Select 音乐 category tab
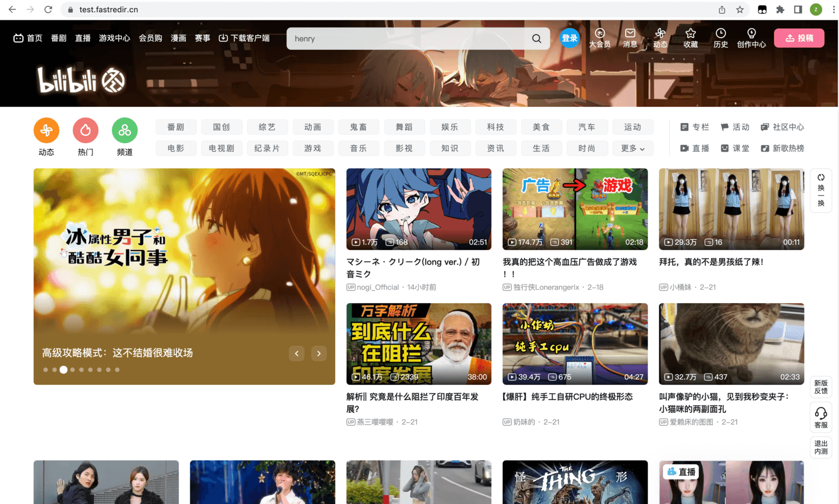 pyautogui.click(x=359, y=148)
